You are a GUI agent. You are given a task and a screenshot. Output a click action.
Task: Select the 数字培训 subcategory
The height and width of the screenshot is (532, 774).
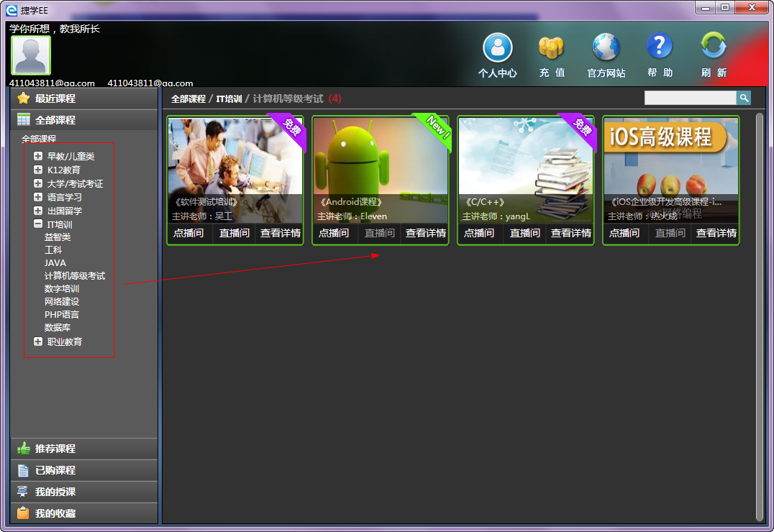[x=62, y=289]
